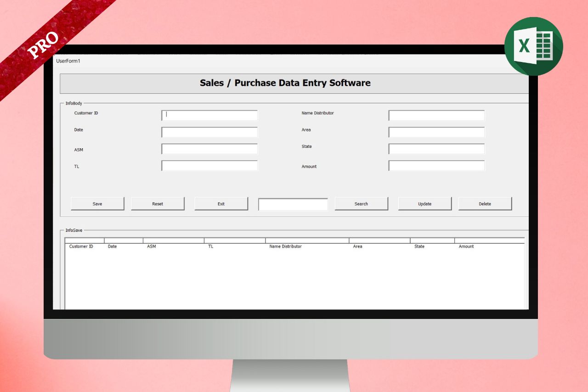Click the Delete button
The height and width of the screenshot is (392, 588).
tap(485, 204)
